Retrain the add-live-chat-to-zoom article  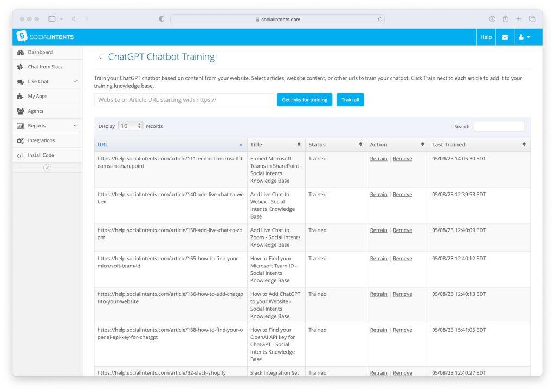[x=378, y=230]
